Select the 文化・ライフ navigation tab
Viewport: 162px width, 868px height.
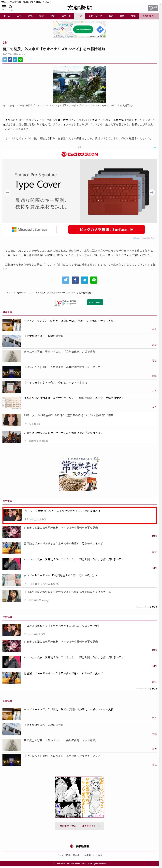coord(95,16)
